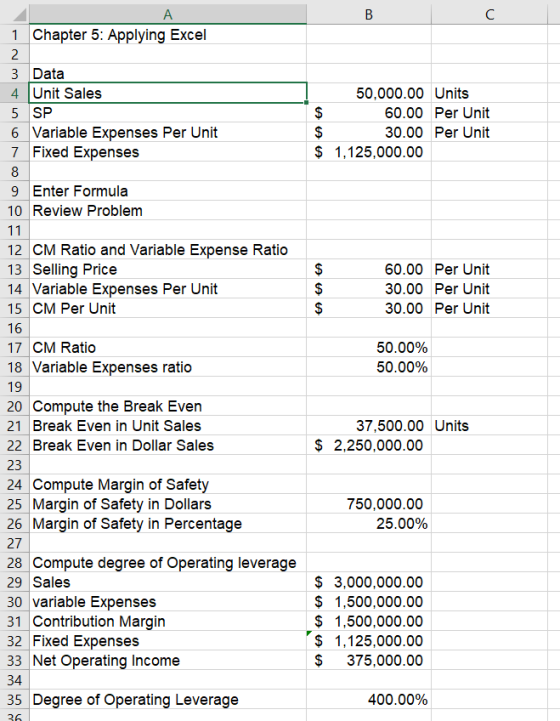Viewport: 560px width, 721px height.
Task: Select the 'Net Operating Income' cell
Action: [168, 660]
